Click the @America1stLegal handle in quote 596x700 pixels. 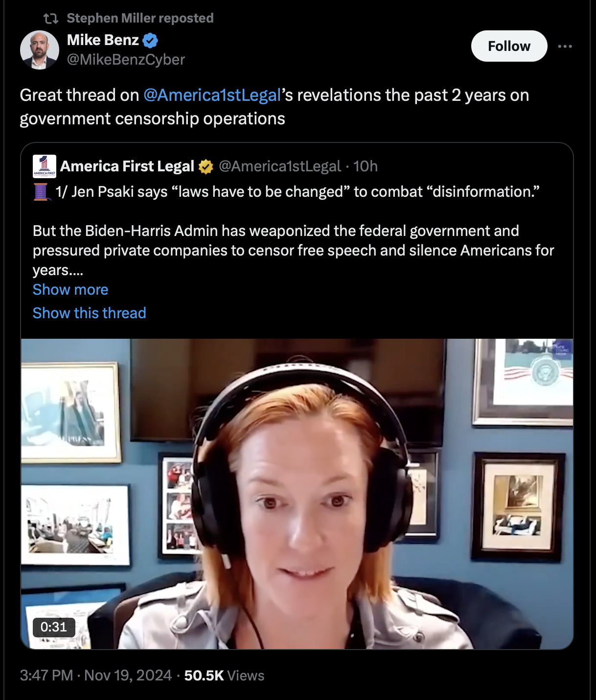click(x=280, y=166)
